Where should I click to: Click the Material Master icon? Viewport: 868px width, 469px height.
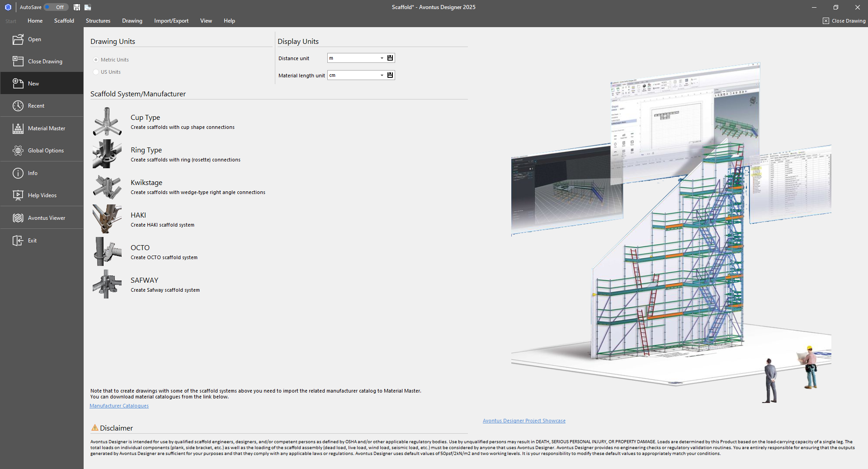click(x=18, y=128)
